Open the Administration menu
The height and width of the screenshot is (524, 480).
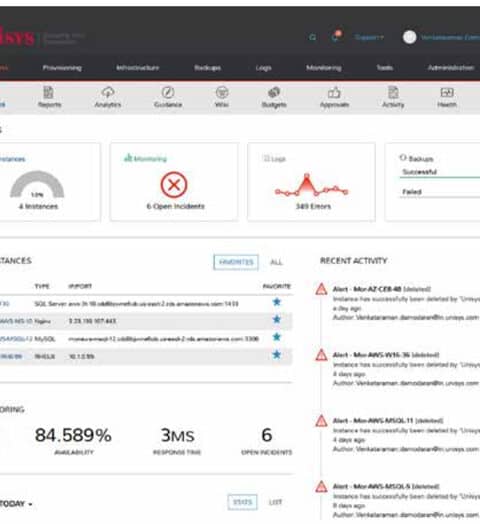click(451, 68)
